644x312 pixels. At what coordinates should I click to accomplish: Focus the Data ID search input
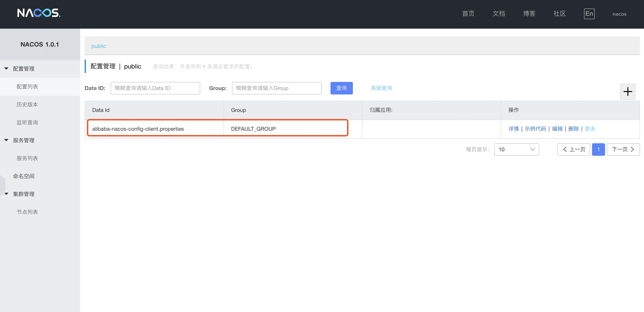pos(155,88)
